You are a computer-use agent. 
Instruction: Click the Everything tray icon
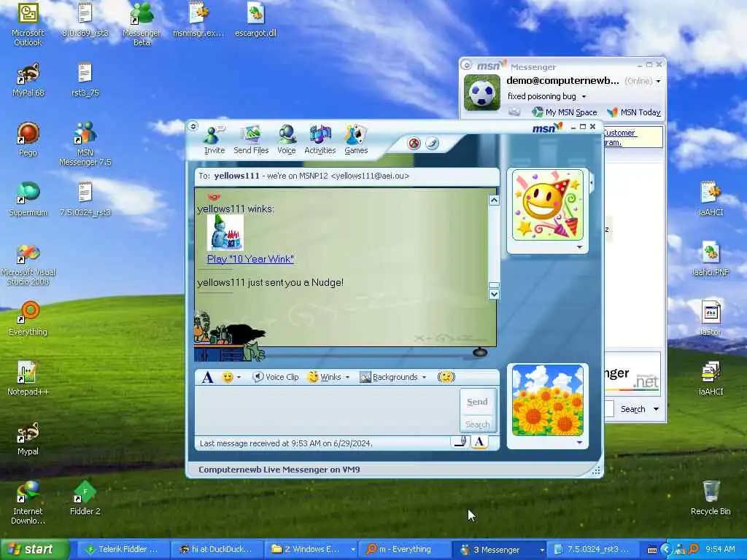(x=694, y=550)
